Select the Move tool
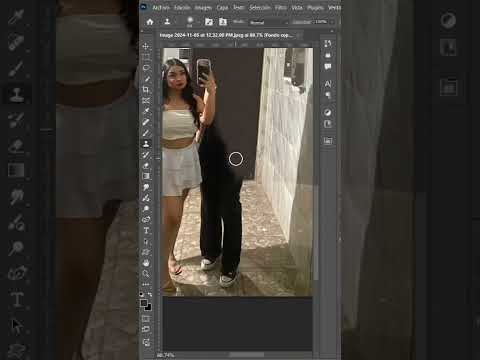 [x=146, y=46]
